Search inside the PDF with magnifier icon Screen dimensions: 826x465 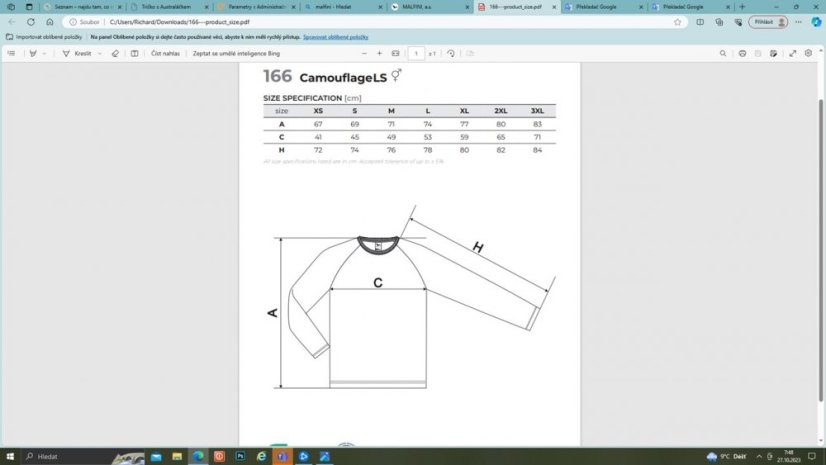(723, 53)
